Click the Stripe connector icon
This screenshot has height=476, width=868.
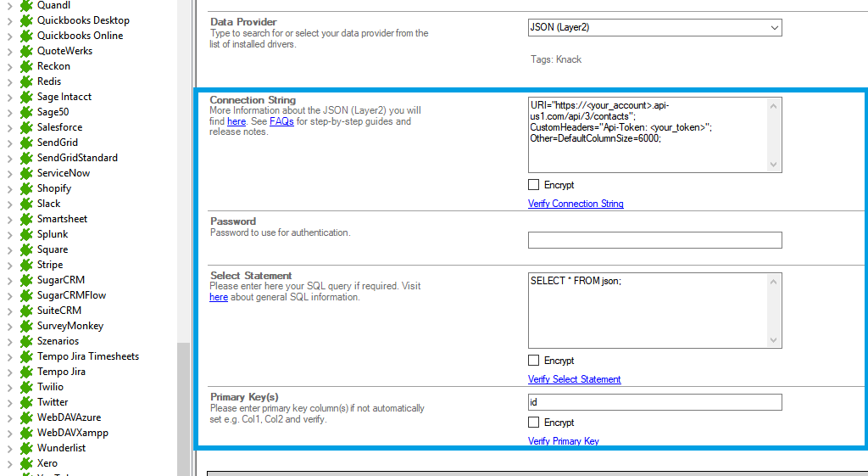coord(26,265)
